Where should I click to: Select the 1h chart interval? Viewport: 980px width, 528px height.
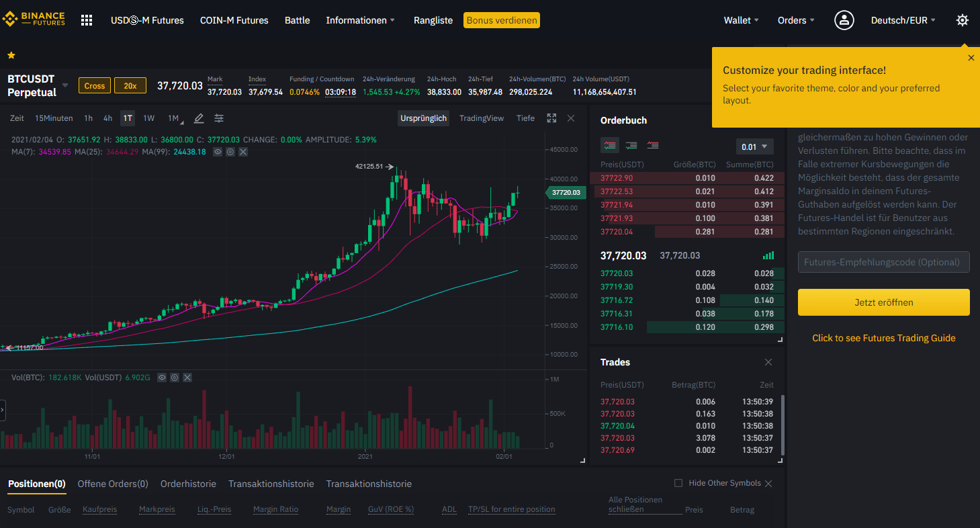[89, 118]
